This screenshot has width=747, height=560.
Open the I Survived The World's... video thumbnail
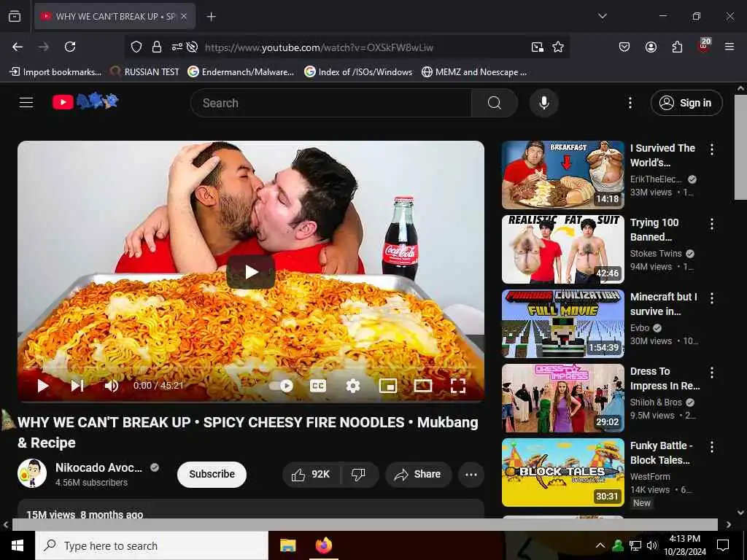tap(562, 175)
